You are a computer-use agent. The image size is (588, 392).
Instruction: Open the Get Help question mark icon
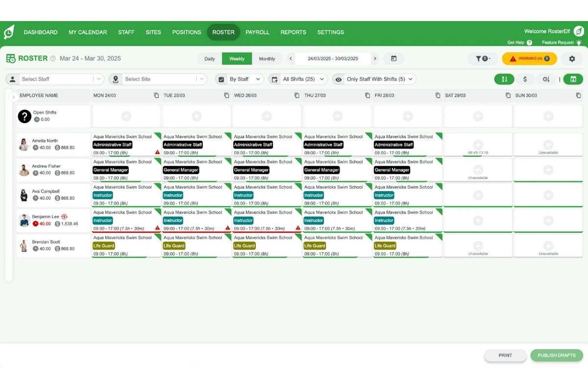tap(529, 43)
